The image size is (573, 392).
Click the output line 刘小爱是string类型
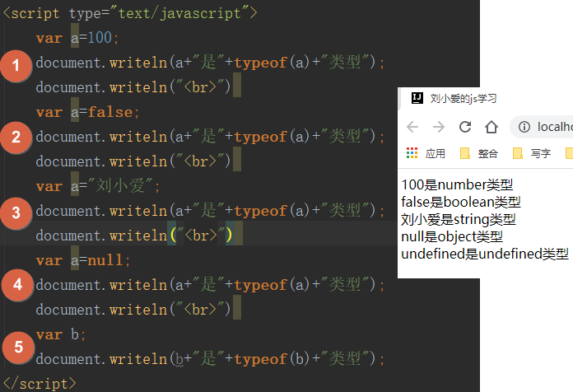point(459,219)
